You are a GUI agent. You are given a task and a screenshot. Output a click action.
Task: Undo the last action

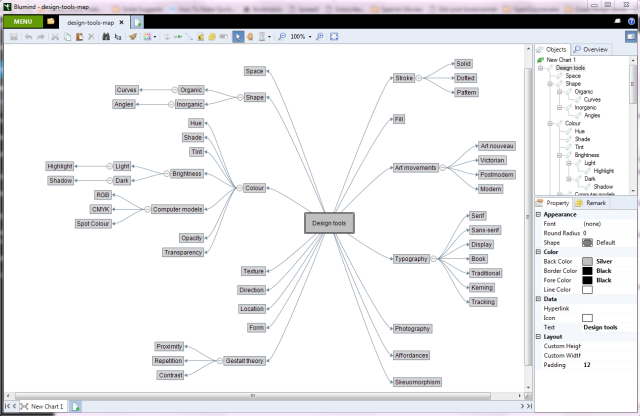tap(28, 37)
